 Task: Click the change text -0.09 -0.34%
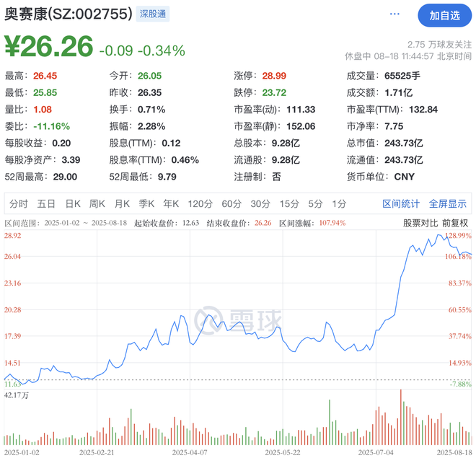coord(142,50)
